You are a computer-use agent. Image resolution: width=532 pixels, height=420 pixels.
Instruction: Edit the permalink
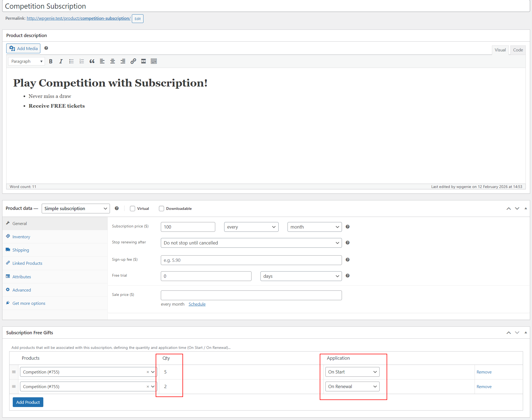coord(138,19)
